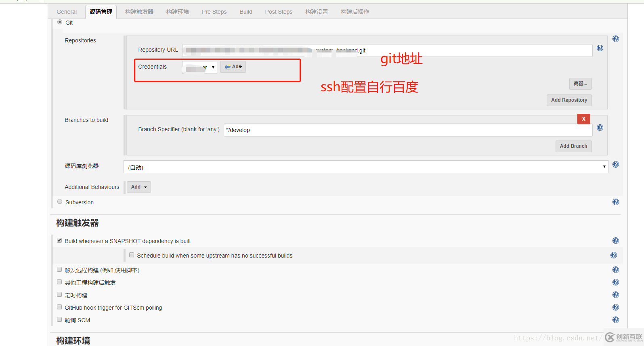Viewport: 644px width, 346px height.
Task: Enable GitHub hook trigger for GITScm polling
Action: [x=59, y=307]
